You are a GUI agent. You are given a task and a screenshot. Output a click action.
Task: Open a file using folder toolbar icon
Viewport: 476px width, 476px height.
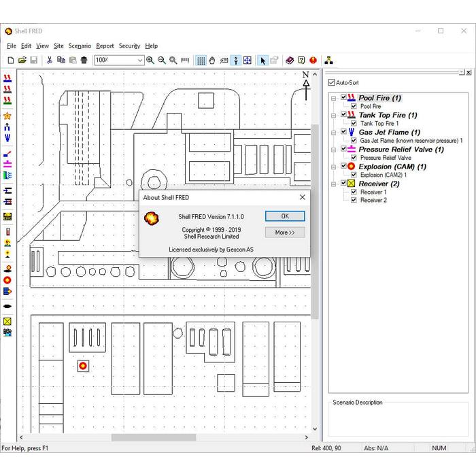[22, 61]
